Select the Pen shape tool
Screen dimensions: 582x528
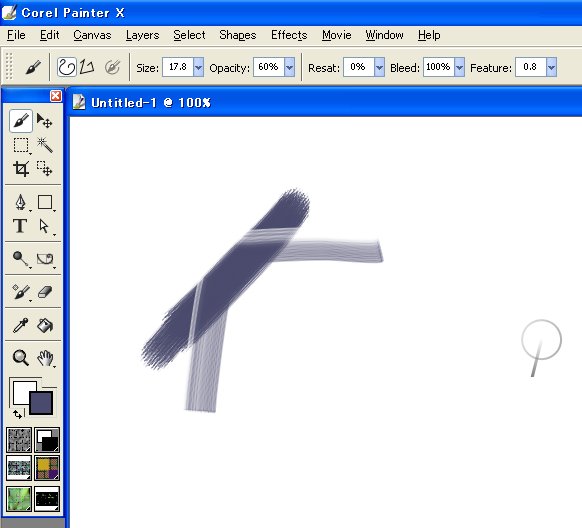[x=20, y=203]
